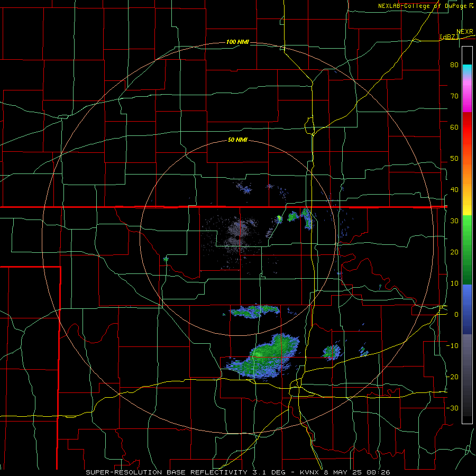Click the "50 NMI" range ring label
Screen dimensions: 476x476
tap(237, 140)
